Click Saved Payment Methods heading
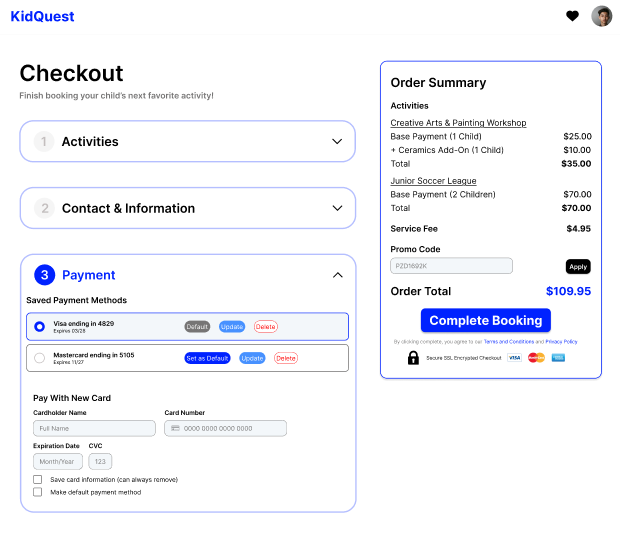 tap(77, 300)
